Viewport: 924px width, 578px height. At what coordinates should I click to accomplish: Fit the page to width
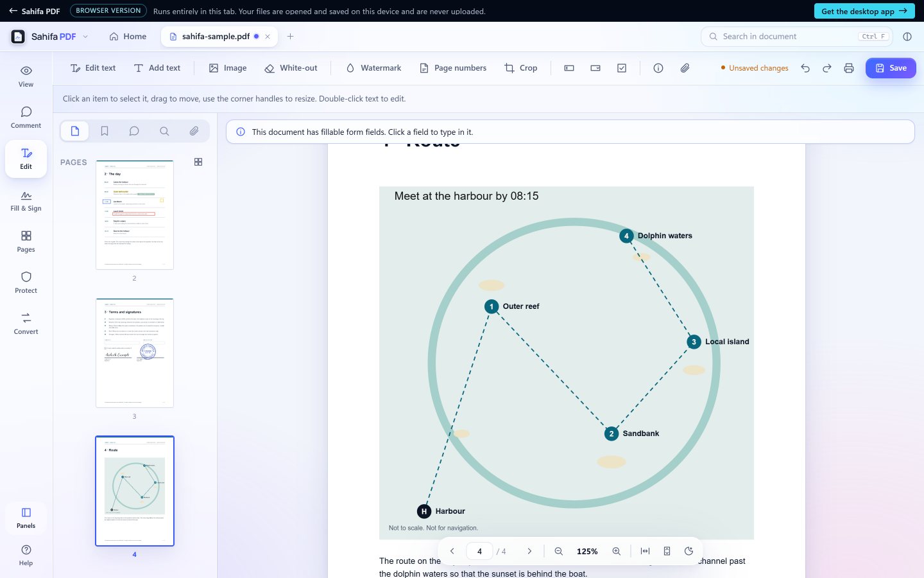point(646,551)
